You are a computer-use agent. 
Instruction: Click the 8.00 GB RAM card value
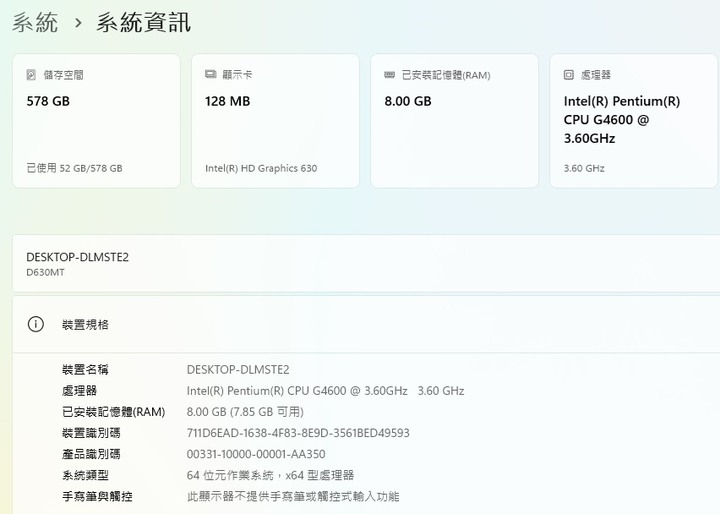tap(408, 101)
